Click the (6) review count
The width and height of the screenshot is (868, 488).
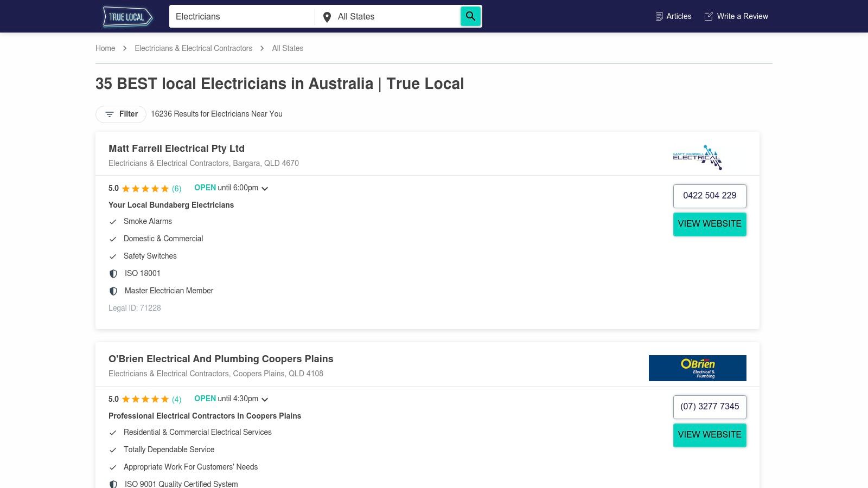tap(177, 189)
